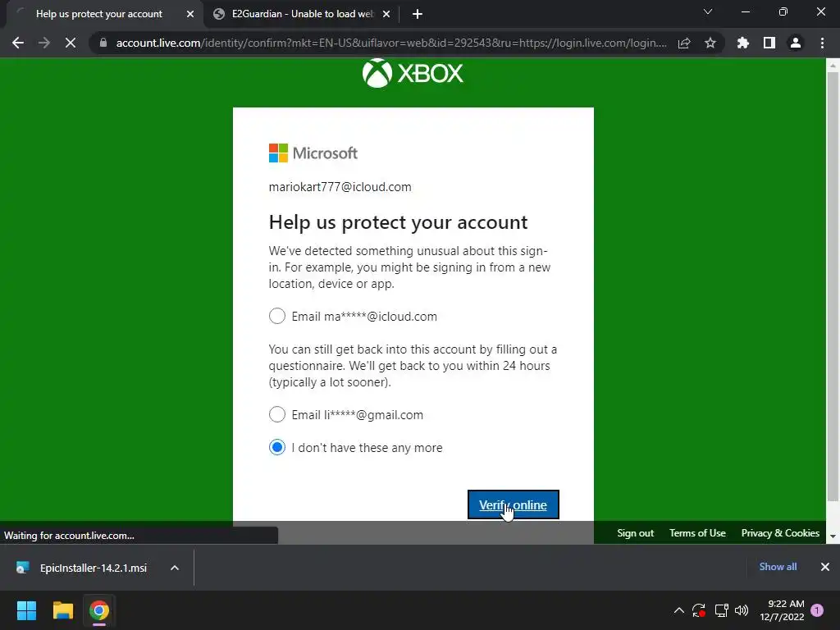Open the Extensions puzzle icon
The width and height of the screenshot is (840, 630).
click(x=743, y=43)
